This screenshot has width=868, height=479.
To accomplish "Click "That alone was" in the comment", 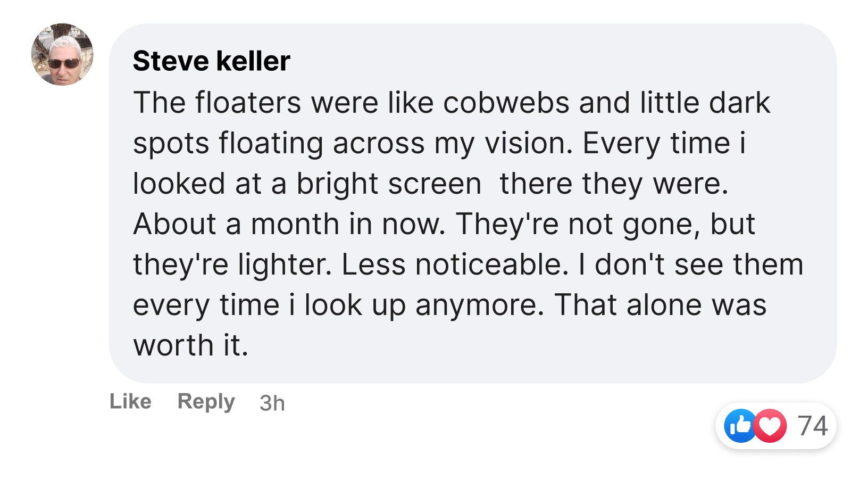I will point(660,305).
